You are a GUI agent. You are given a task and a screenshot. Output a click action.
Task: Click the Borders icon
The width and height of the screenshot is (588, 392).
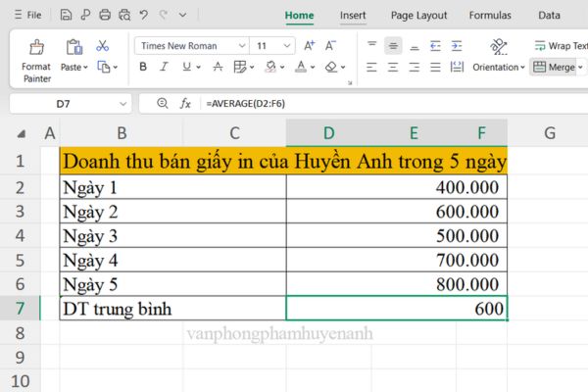[240, 67]
